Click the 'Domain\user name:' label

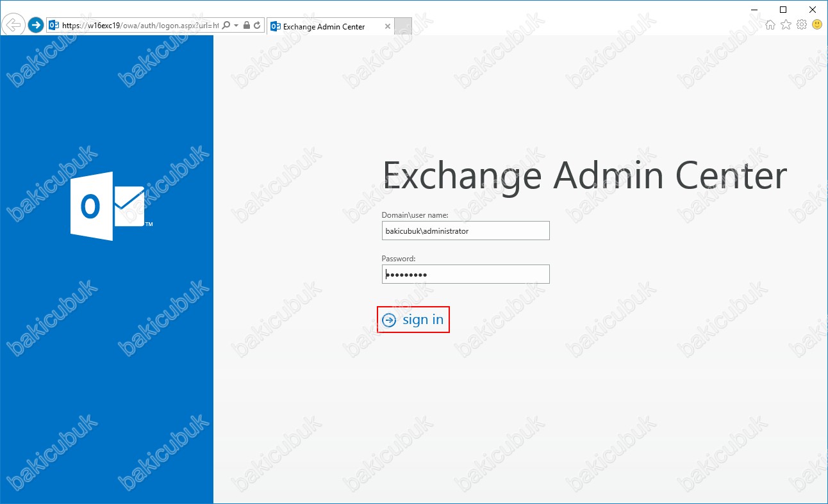(x=415, y=215)
